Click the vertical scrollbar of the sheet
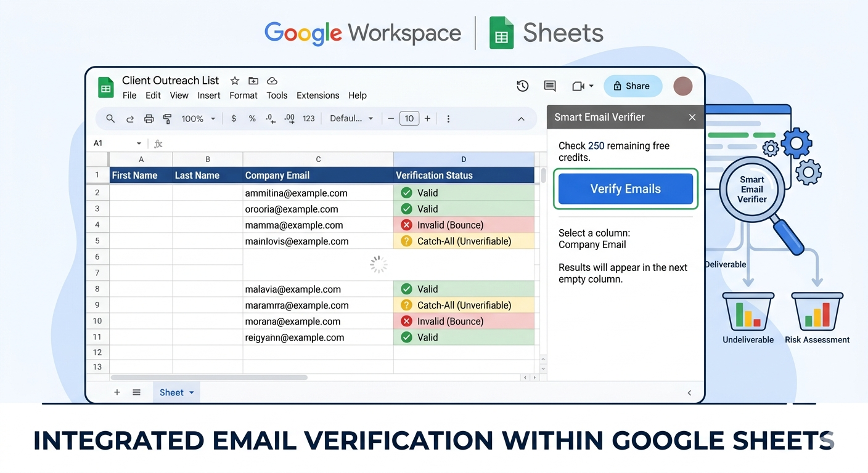Screen dimensions: 868x473 pos(543,176)
